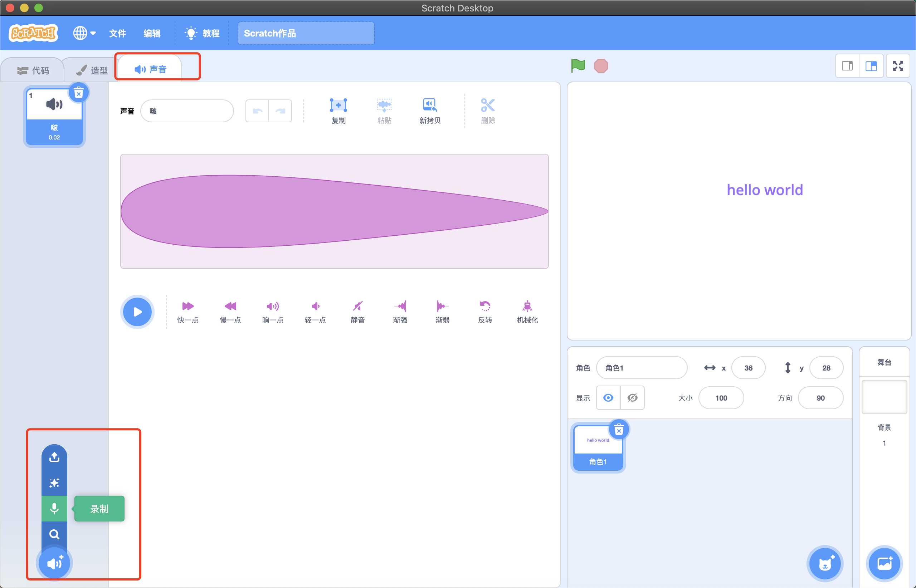Switch to the 代码 tab
This screenshot has width=916, height=588.
pyautogui.click(x=33, y=70)
